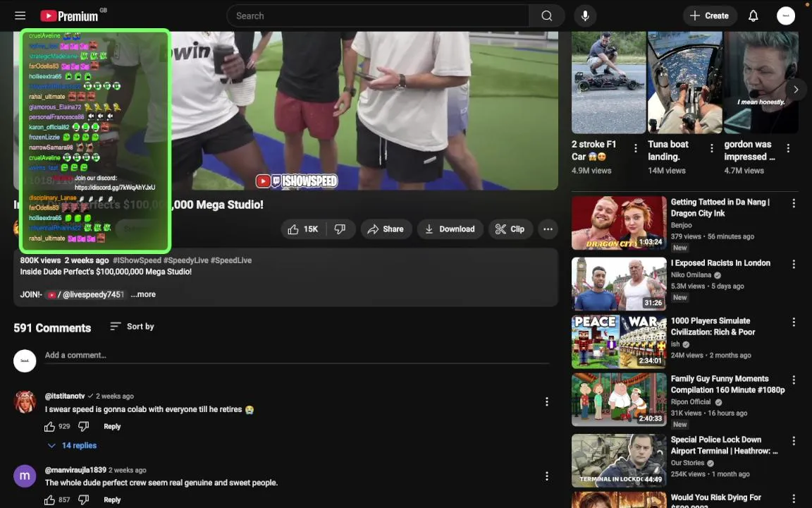Like @manviraujla1839's comment
Image resolution: width=812 pixels, height=508 pixels.
50,500
